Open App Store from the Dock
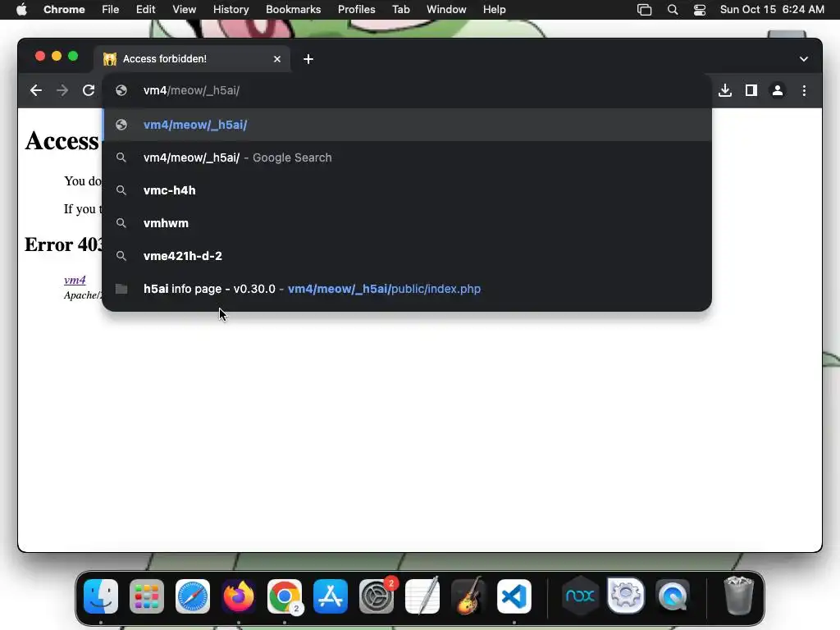Image resolution: width=840 pixels, height=630 pixels. pos(331,596)
